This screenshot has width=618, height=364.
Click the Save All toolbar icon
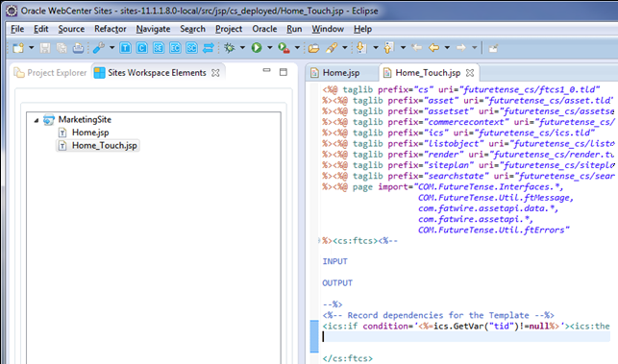coord(62,48)
